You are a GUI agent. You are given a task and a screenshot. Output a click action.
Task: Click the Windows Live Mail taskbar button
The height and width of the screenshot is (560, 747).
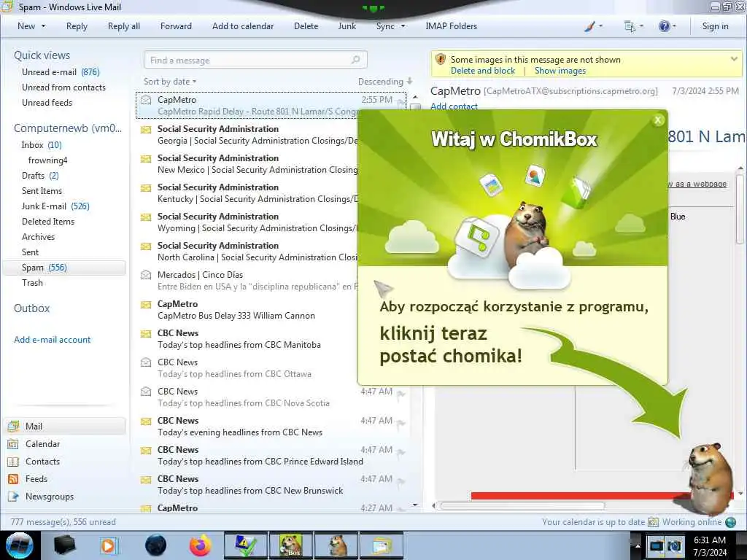pos(382,545)
